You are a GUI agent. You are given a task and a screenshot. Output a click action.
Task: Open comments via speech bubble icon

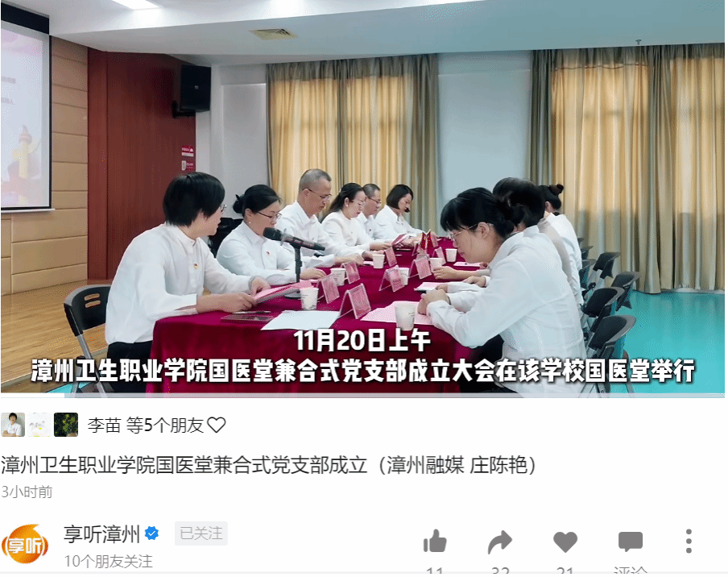pyautogui.click(x=631, y=542)
